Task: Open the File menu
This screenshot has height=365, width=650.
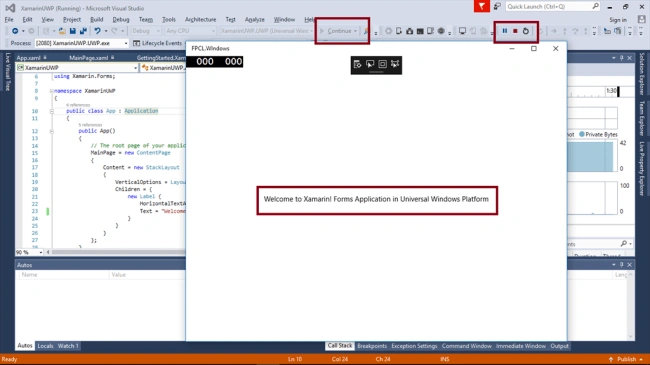Action: 9,19
